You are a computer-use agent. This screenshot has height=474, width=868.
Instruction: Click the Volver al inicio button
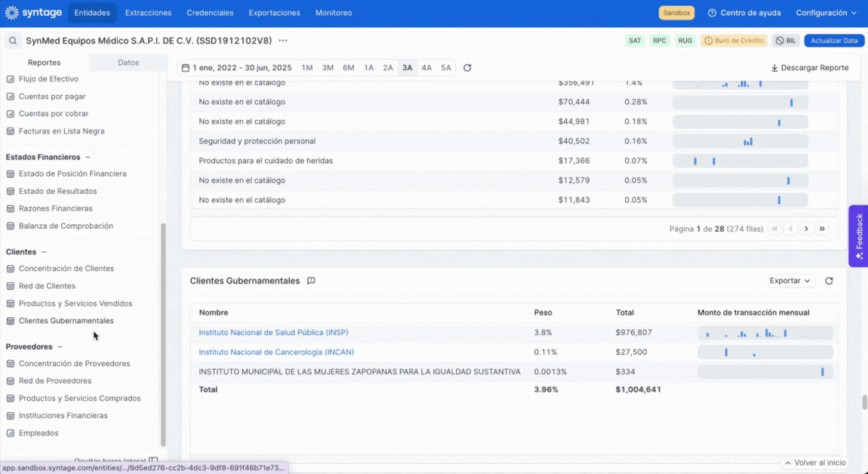pos(815,463)
